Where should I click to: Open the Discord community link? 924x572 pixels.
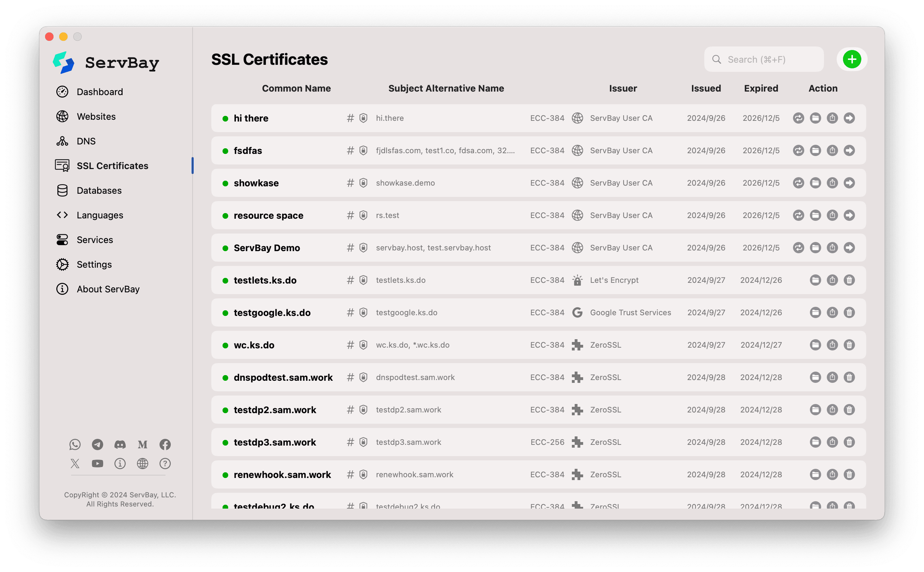click(x=120, y=444)
